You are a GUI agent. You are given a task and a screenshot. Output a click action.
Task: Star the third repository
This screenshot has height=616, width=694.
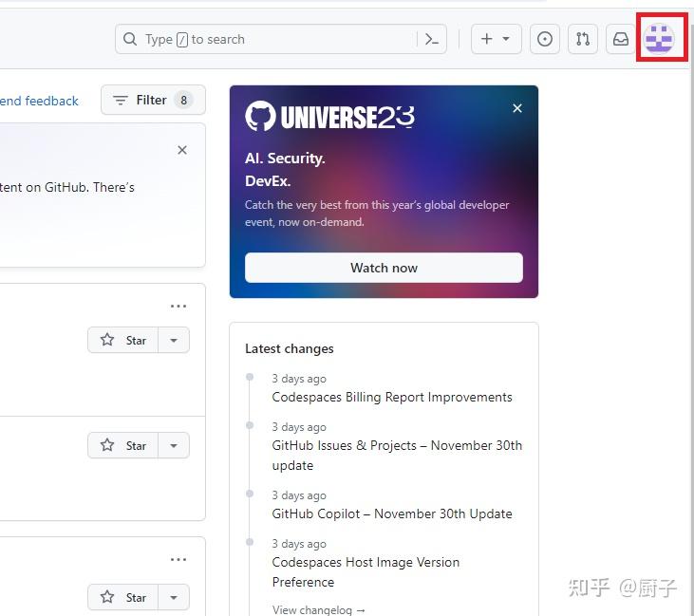coord(122,597)
